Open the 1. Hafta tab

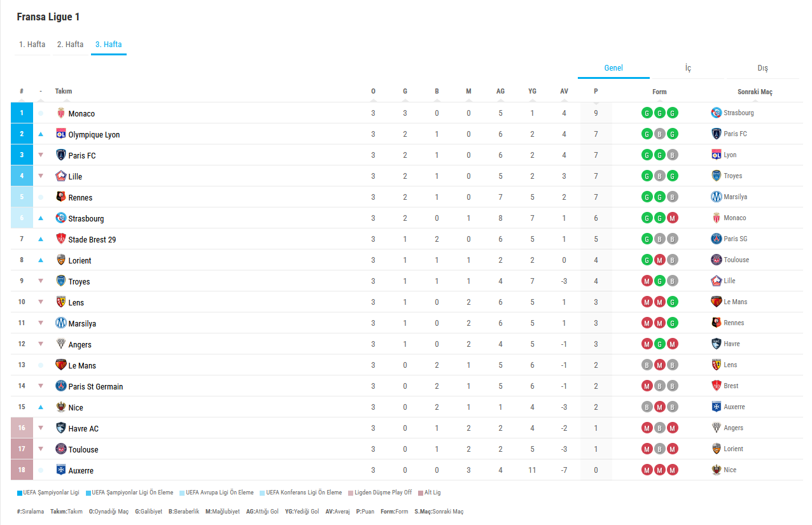32,45
